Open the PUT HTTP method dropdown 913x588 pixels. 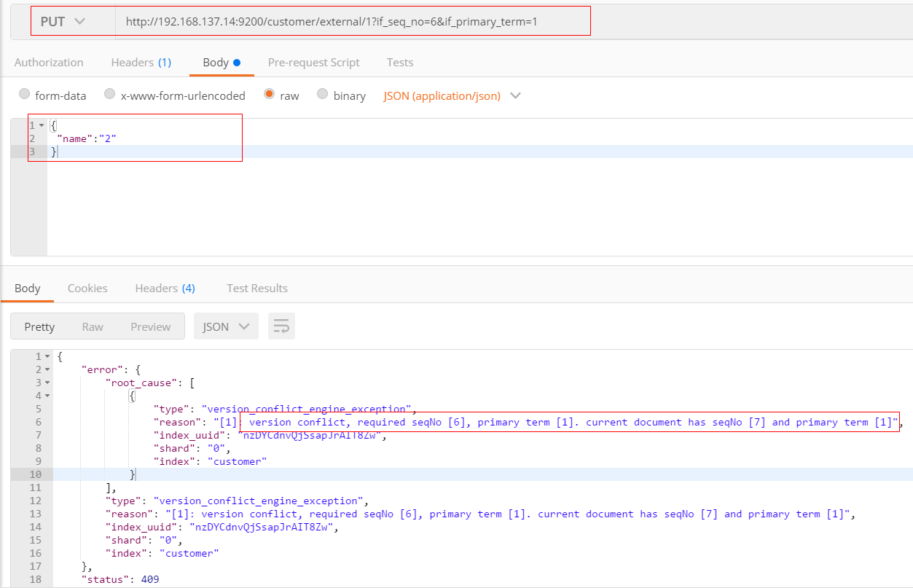[63, 22]
